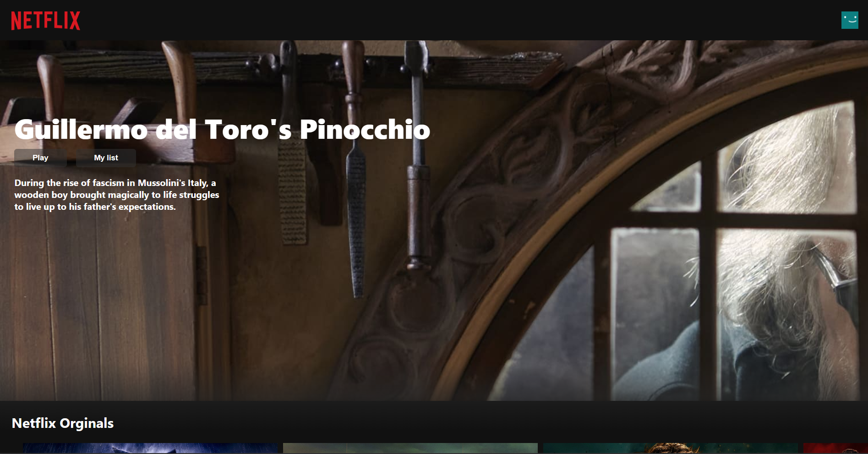Click the Netflix Orginals row heading
Image resolution: width=868 pixels, height=454 pixels.
click(63, 423)
